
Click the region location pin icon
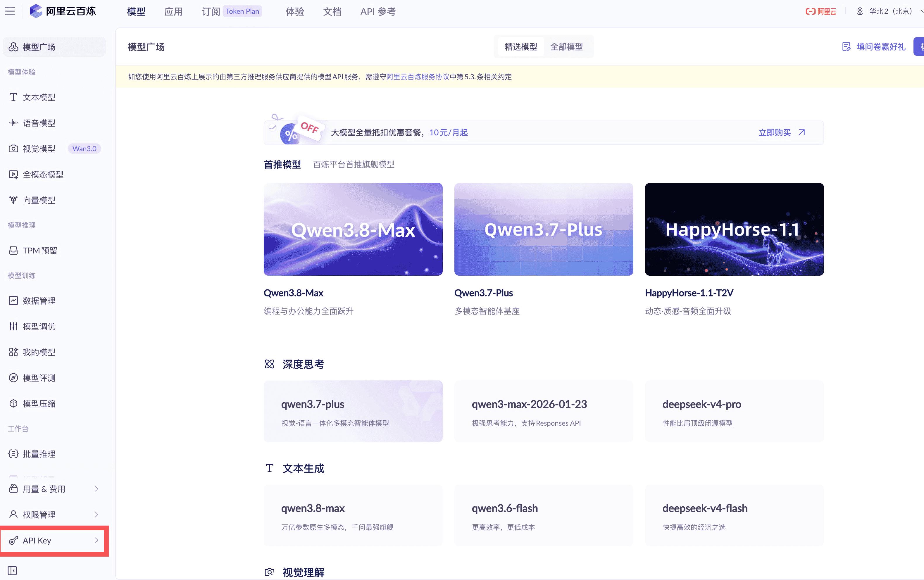tap(860, 11)
